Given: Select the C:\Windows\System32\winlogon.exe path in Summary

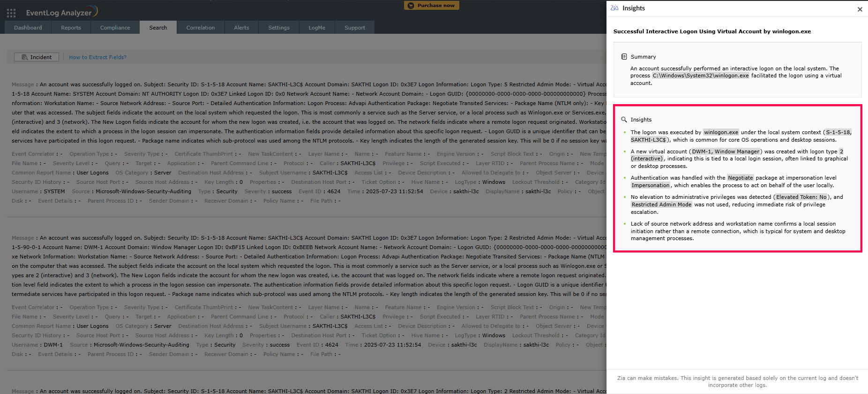Looking at the screenshot, I should point(701,76).
